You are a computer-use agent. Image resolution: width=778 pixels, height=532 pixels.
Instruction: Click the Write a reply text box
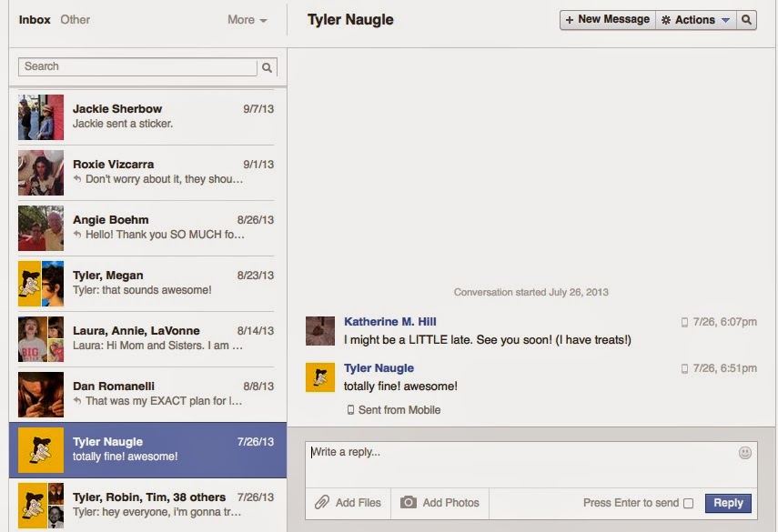pyautogui.click(x=530, y=465)
